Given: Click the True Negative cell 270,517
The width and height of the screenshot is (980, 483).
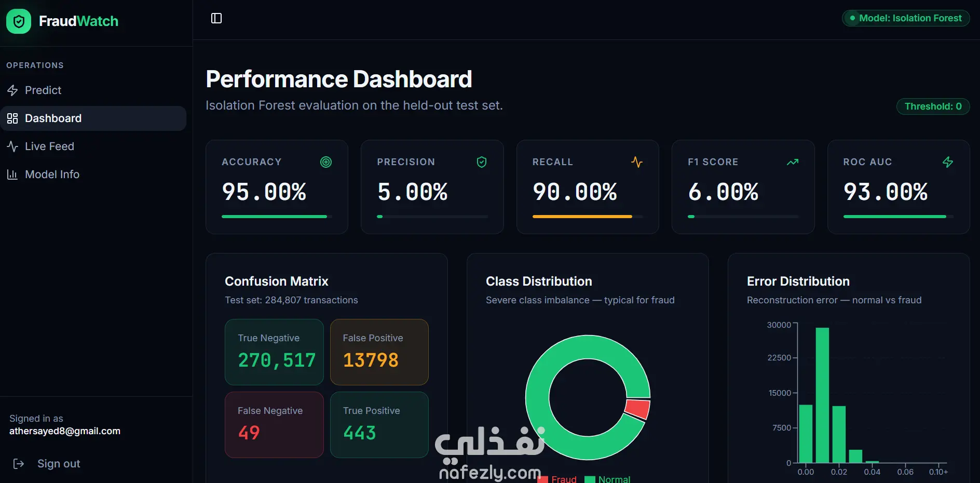Looking at the screenshot, I should point(274,352).
